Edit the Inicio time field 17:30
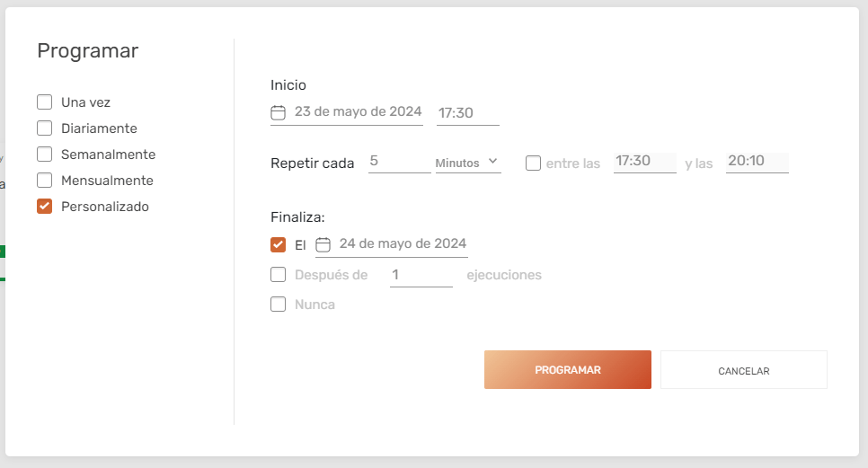This screenshot has height=468, width=868. pyautogui.click(x=468, y=113)
